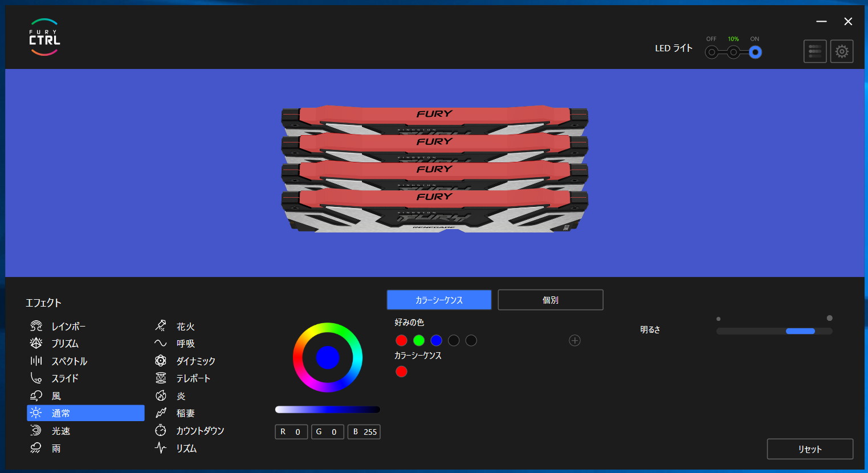Set LED light to OFF
The image size is (868, 473).
tap(711, 52)
